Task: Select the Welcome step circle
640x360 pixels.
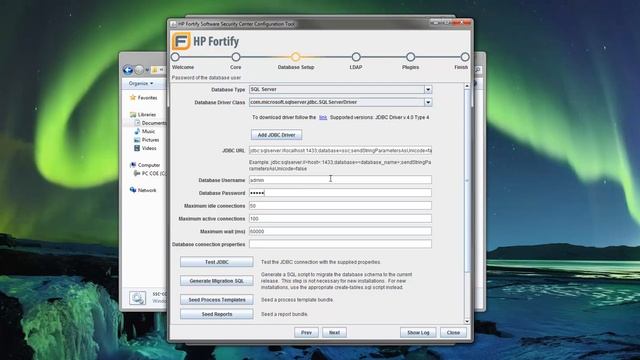Action: pos(176,57)
